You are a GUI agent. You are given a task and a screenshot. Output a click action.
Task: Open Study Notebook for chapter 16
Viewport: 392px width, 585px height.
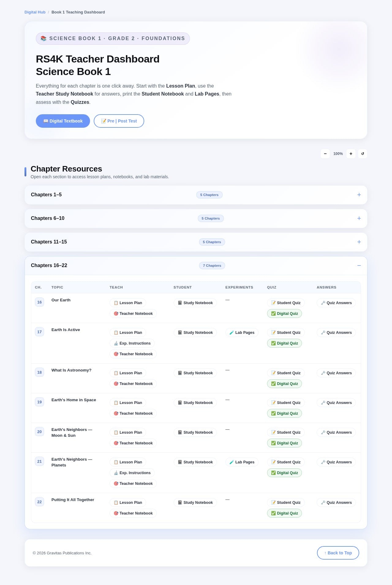pos(195,303)
